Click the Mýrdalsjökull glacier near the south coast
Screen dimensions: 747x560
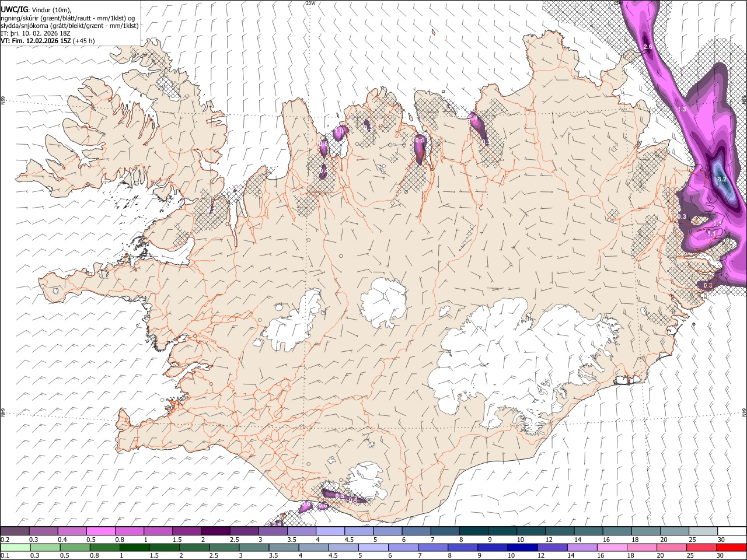tap(365, 480)
